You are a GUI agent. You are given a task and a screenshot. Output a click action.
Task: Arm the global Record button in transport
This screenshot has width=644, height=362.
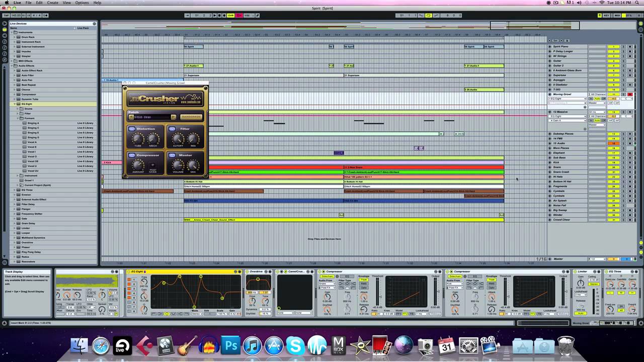coord(224,16)
